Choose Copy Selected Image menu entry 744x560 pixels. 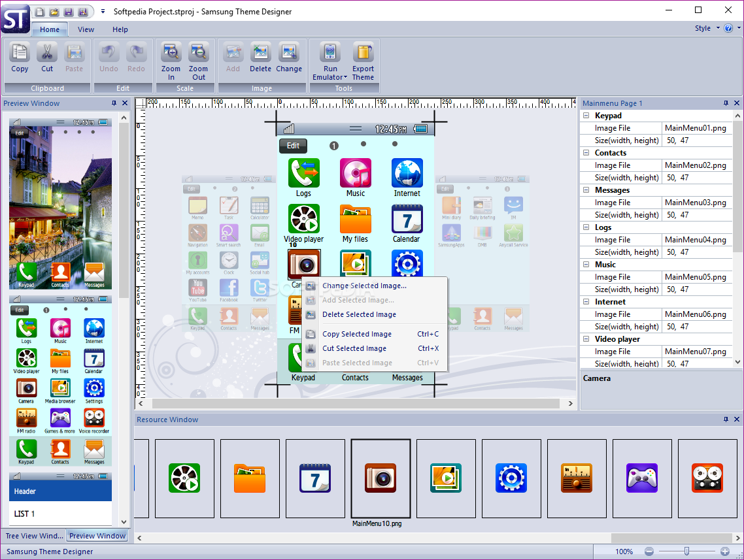click(x=375, y=334)
